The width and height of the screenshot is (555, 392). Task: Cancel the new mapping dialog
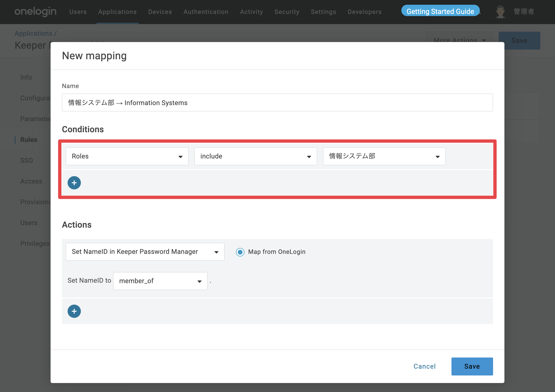[425, 366]
